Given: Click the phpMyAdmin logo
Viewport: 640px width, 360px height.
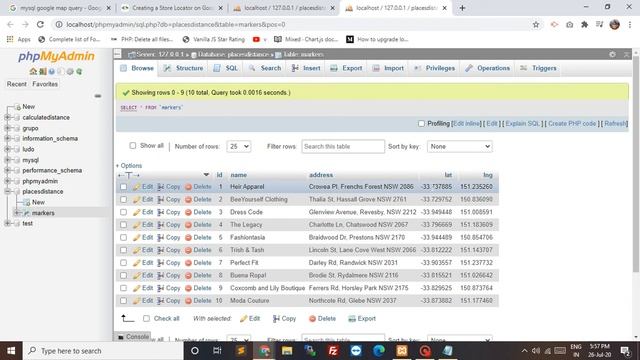Looking at the screenshot, I should 56,56.
